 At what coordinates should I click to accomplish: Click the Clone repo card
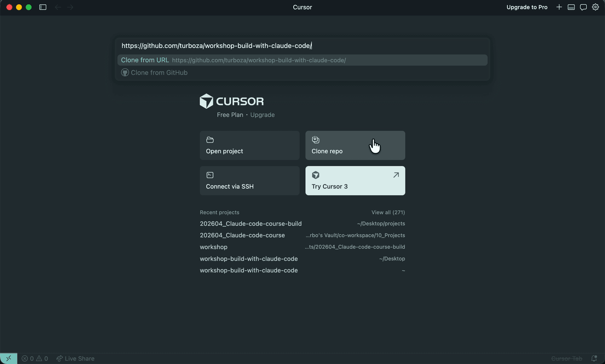(x=355, y=145)
